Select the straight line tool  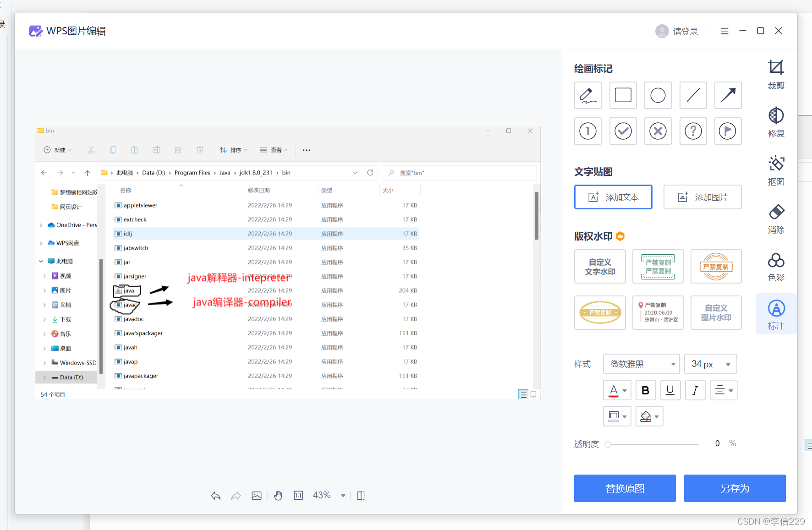click(693, 95)
